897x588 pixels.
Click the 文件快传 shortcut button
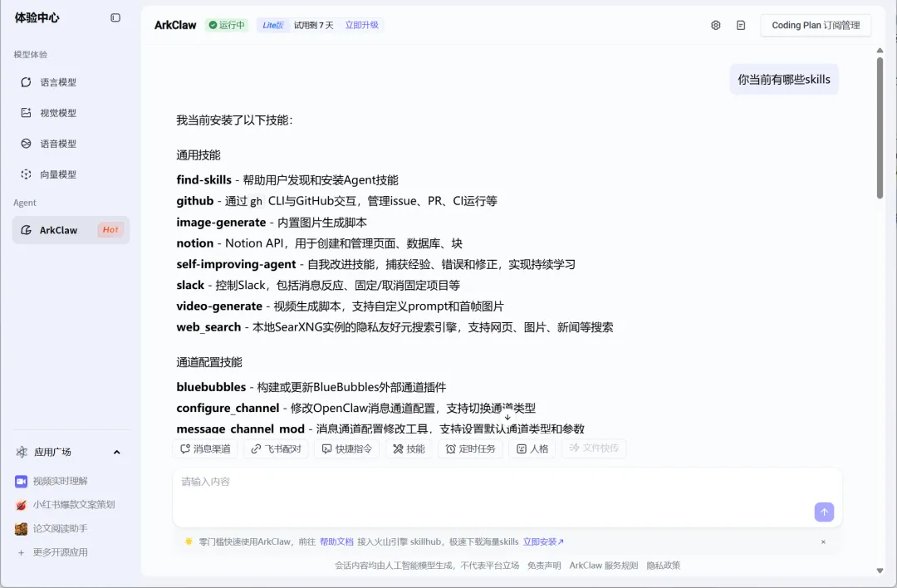594,448
